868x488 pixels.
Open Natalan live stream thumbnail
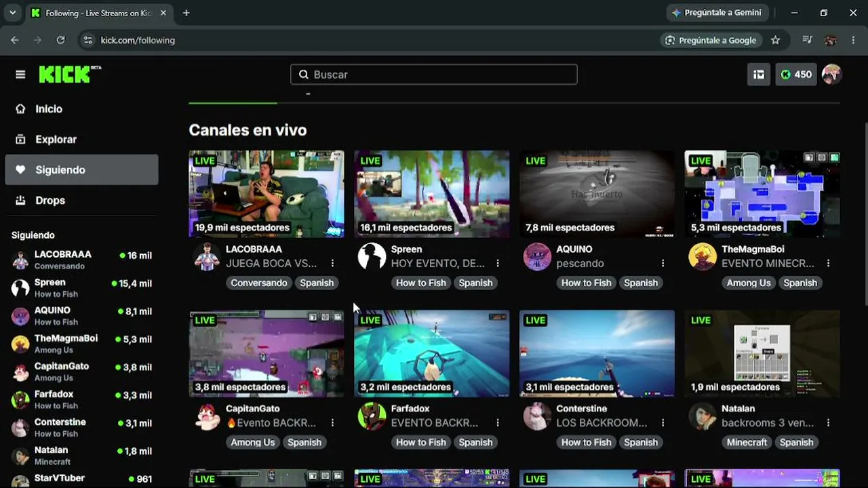tap(762, 353)
